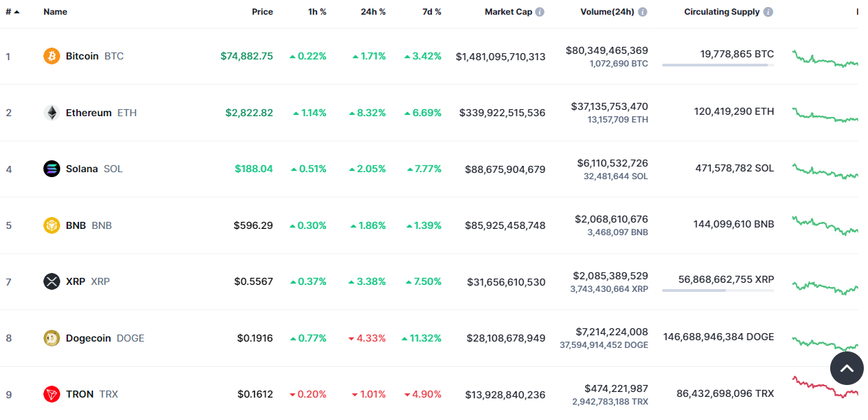Open the Solana coin page link

[82, 169]
